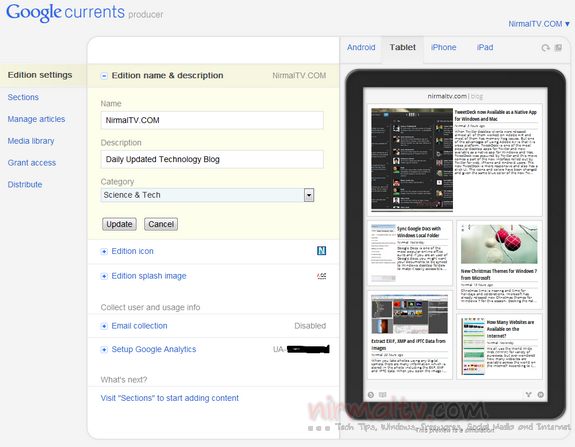The height and width of the screenshot is (447, 575).
Task: Click the NirmalTV edition icon thumbnail
Action: (321, 251)
